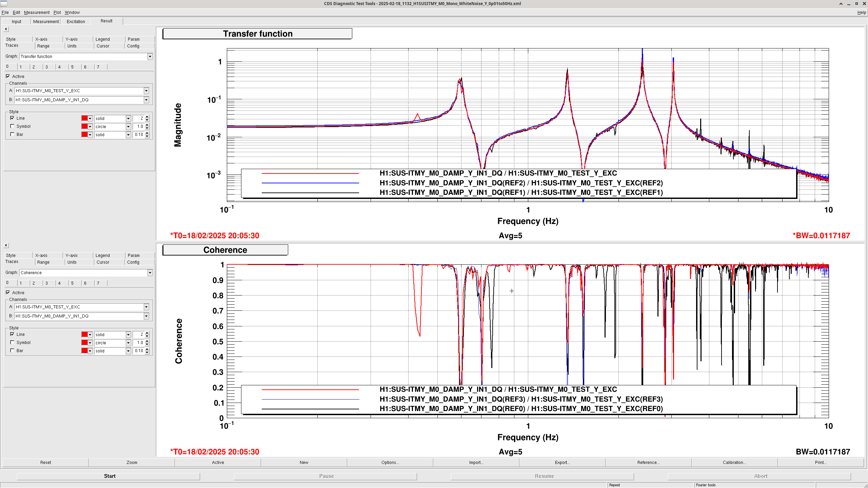Open the Plot menu
The width and height of the screenshot is (868, 488).
click(x=57, y=13)
